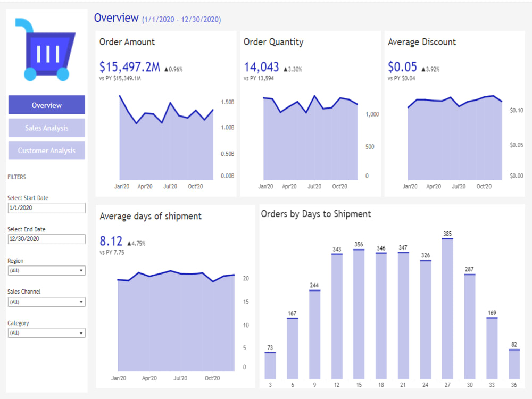Click the Average days of shipment area chart
Viewport: 532px width, 399px height.
[176, 319]
